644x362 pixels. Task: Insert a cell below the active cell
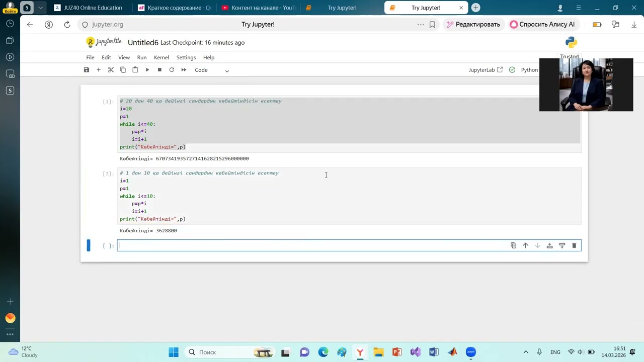562,245
